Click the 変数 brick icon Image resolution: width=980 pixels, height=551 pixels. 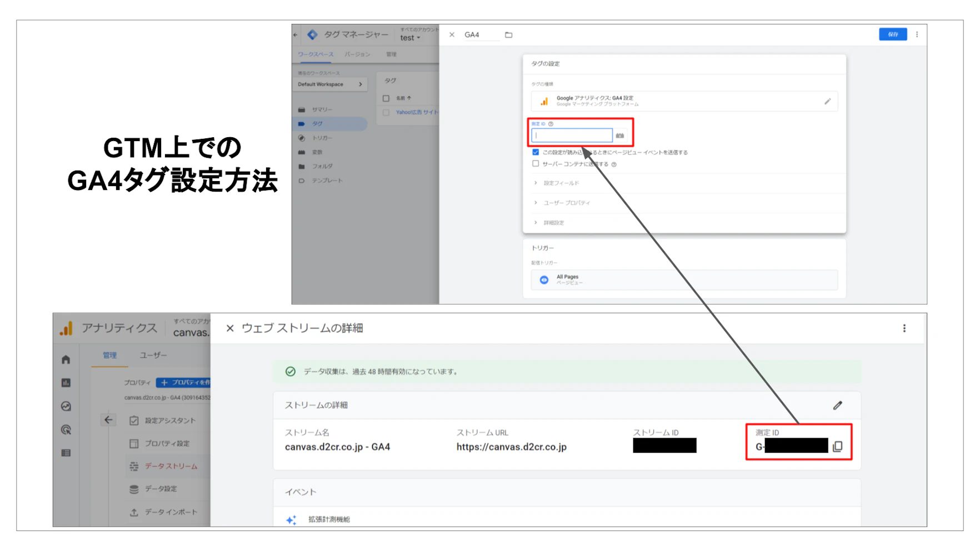click(302, 152)
